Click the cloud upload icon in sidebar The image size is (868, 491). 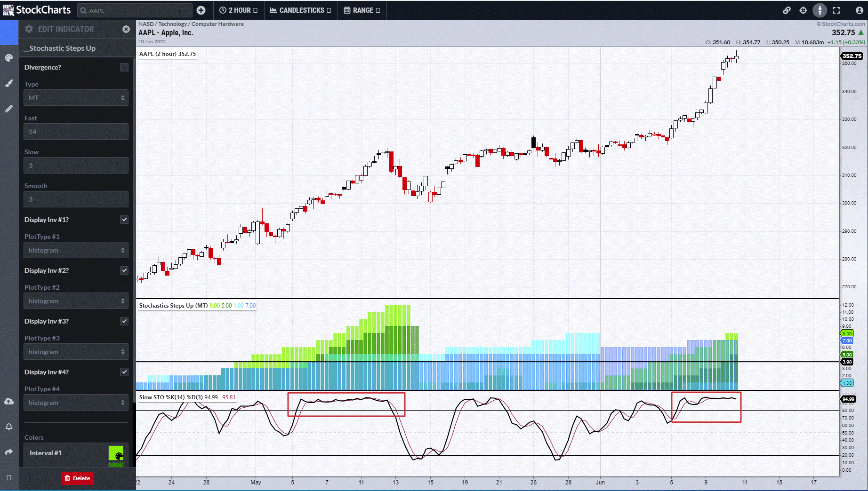coord(9,401)
